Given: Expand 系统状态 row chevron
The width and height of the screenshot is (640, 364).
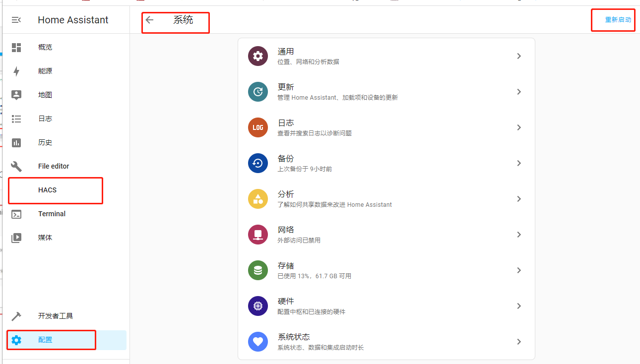Looking at the screenshot, I should coord(519,342).
